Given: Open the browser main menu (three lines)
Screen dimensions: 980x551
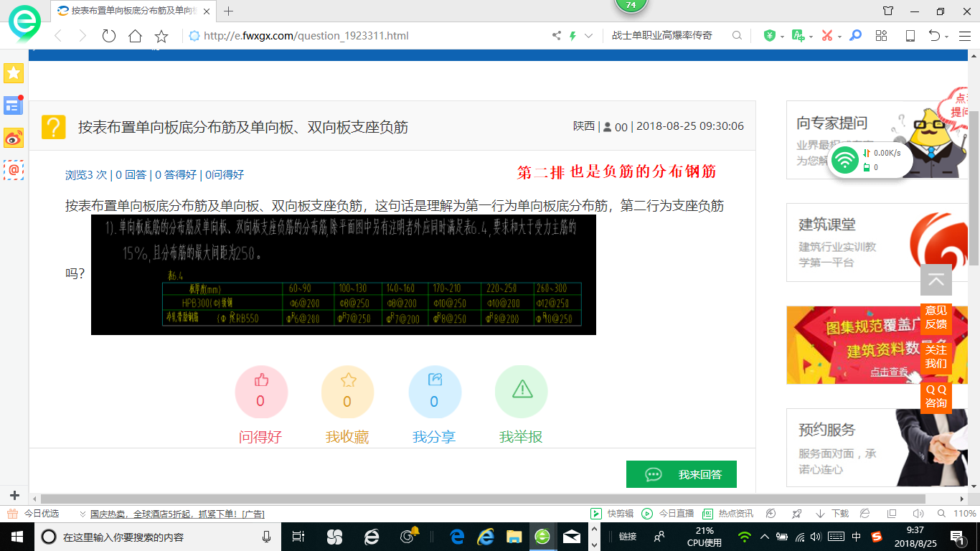Looking at the screenshot, I should 965,35.
